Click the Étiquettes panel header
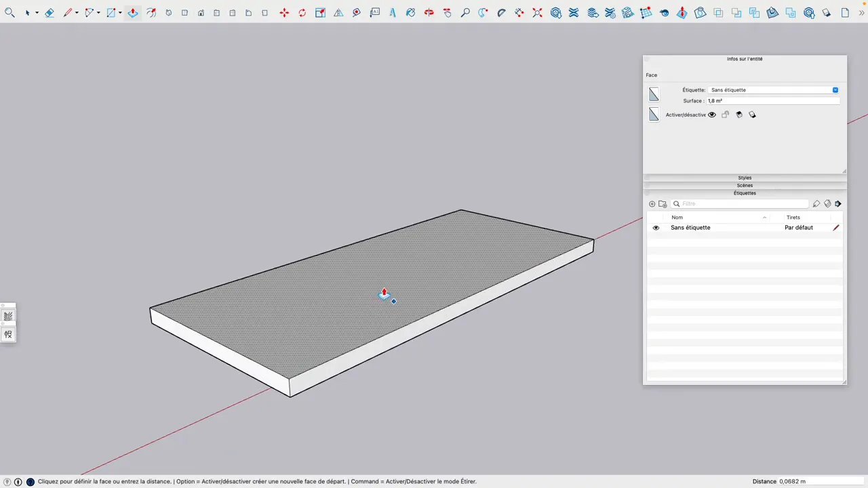This screenshot has width=868, height=488. 745,193
